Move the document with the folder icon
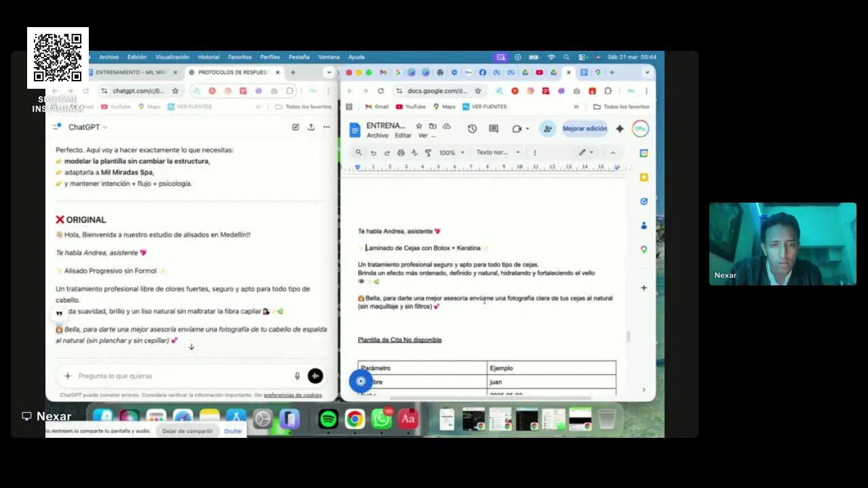The image size is (868, 488). tap(432, 126)
